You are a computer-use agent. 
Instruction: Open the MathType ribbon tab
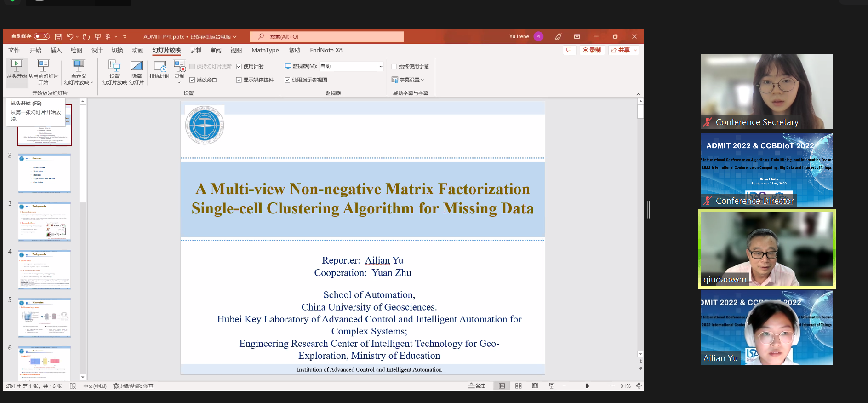click(x=265, y=50)
